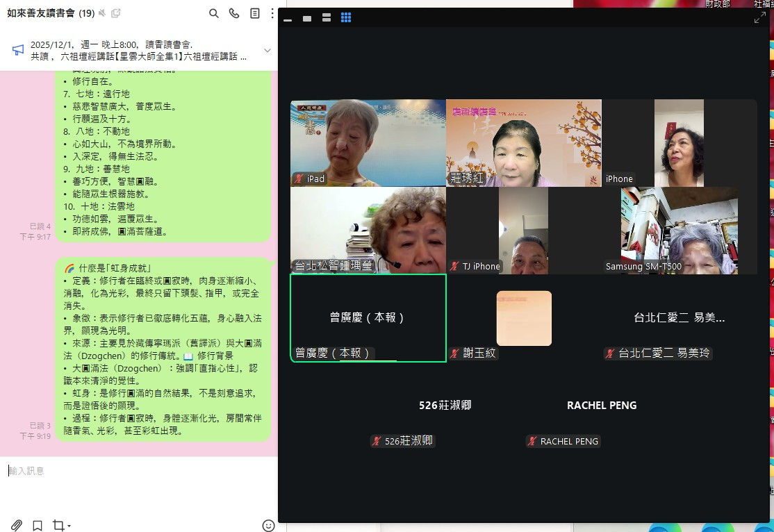This screenshot has height=532, width=774.
Task: Click the message input field
Action: point(139,471)
